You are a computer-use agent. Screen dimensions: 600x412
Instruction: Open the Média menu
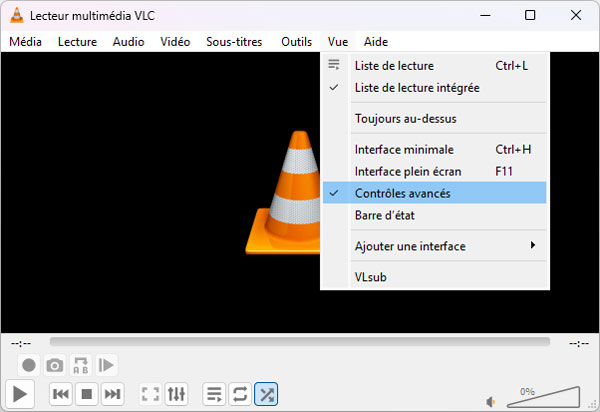click(25, 41)
